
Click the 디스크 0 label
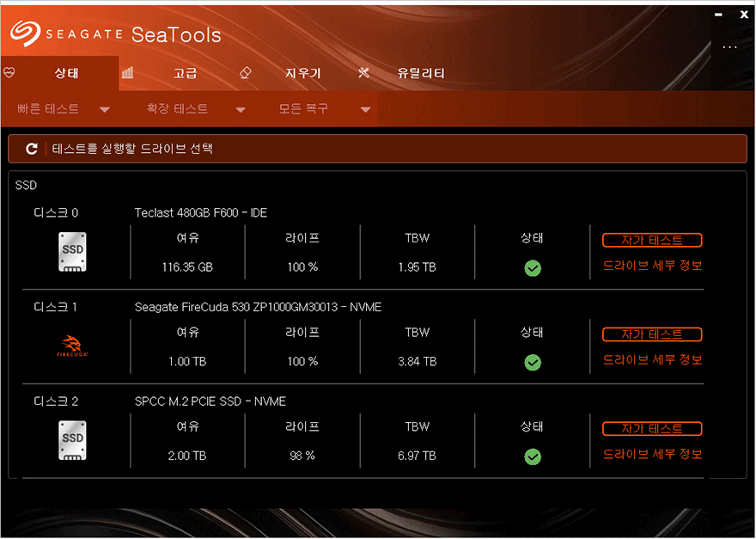(56, 213)
